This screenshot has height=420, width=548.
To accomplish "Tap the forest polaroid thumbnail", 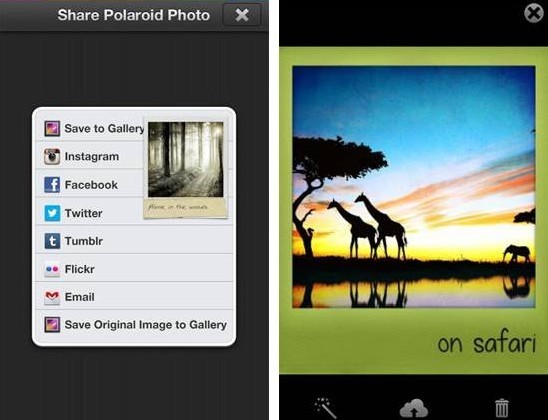I will pos(186,169).
